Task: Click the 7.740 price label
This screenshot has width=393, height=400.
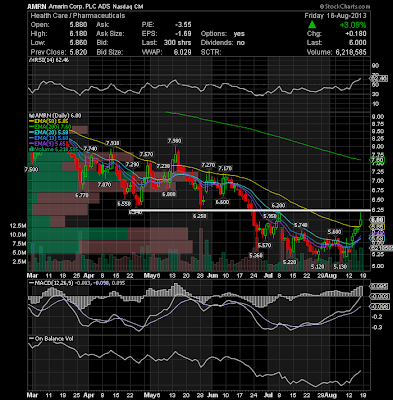Action: click(x=90, y=148)
